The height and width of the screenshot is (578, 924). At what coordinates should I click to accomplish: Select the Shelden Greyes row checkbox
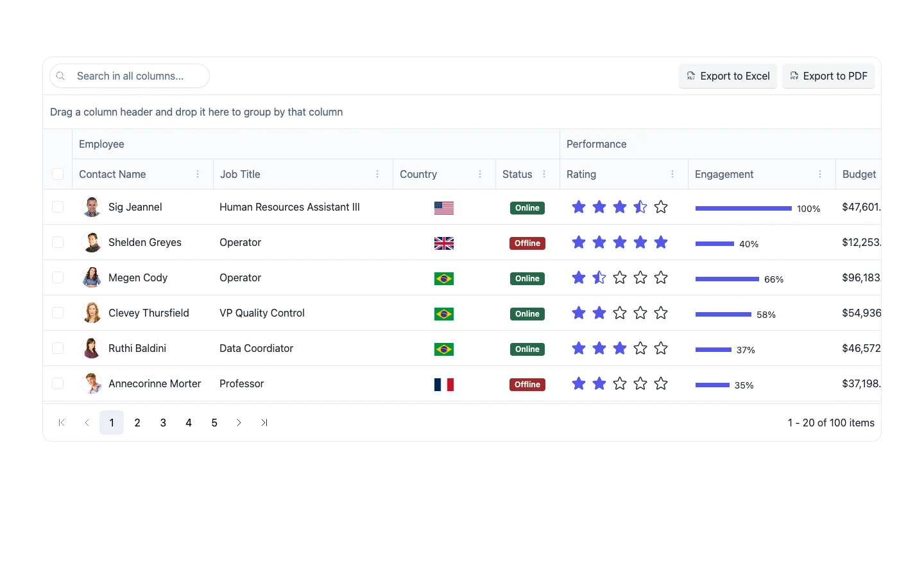click(58, 242)
